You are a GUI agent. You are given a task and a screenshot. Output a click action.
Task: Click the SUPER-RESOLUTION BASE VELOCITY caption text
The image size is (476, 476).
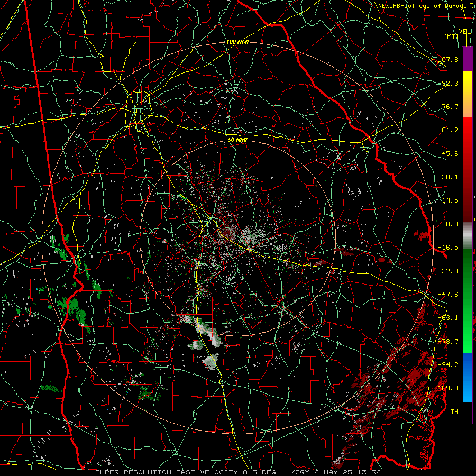click(x=167, y=472)
